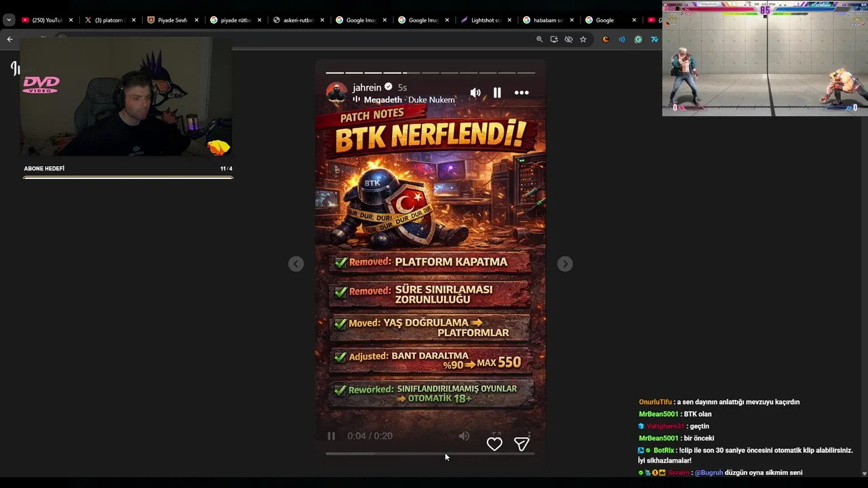
Task: Click the BTK NERFLENDİ story headline
Action: (430, 137)
